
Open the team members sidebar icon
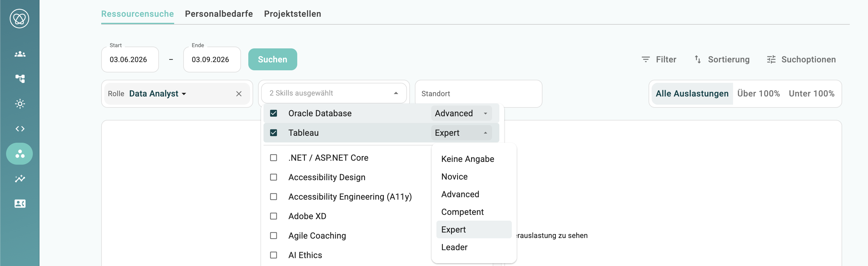tap(20, 54)
